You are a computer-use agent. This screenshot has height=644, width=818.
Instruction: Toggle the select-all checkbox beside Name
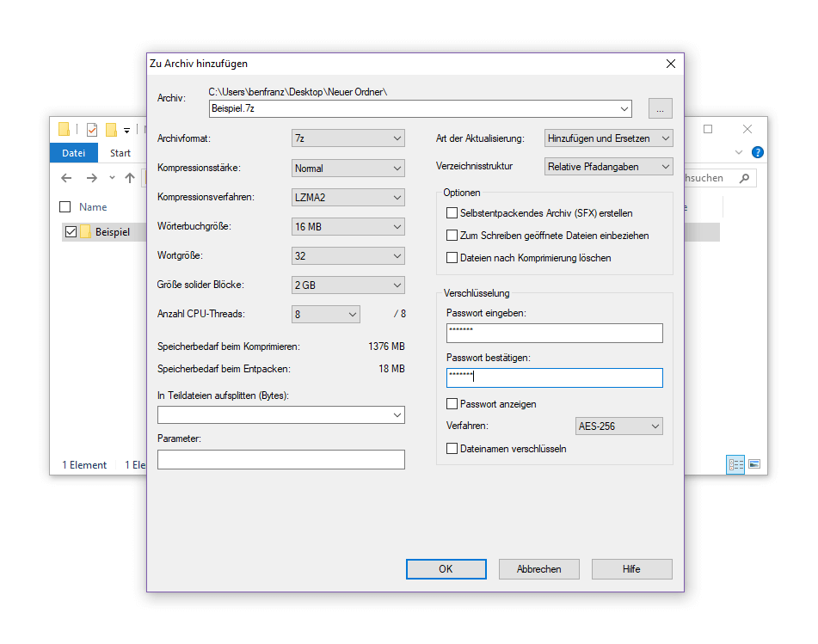click(x=65, y=207)
